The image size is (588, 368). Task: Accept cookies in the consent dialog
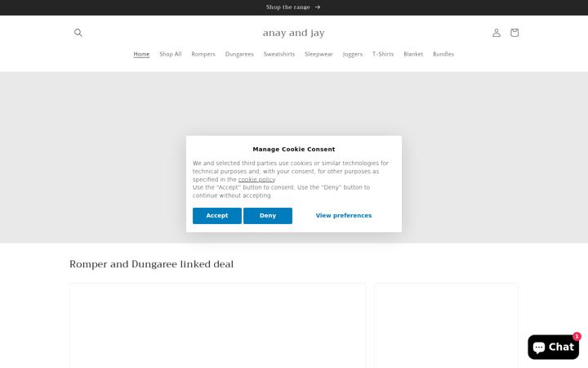coord(217,216)
